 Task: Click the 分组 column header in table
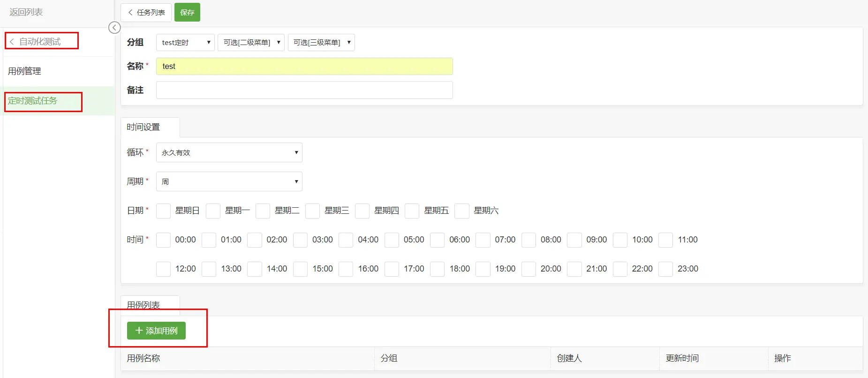(389, 358)
